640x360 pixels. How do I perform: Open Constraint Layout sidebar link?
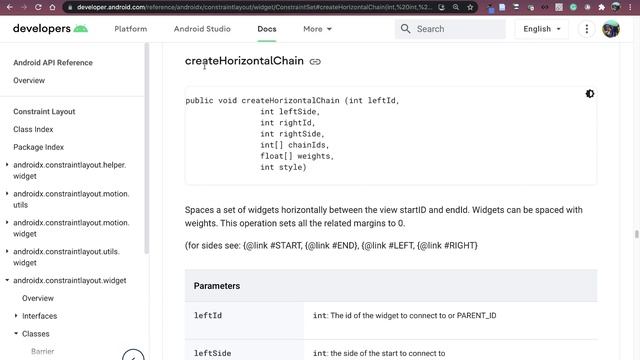[x=44, y=111]
